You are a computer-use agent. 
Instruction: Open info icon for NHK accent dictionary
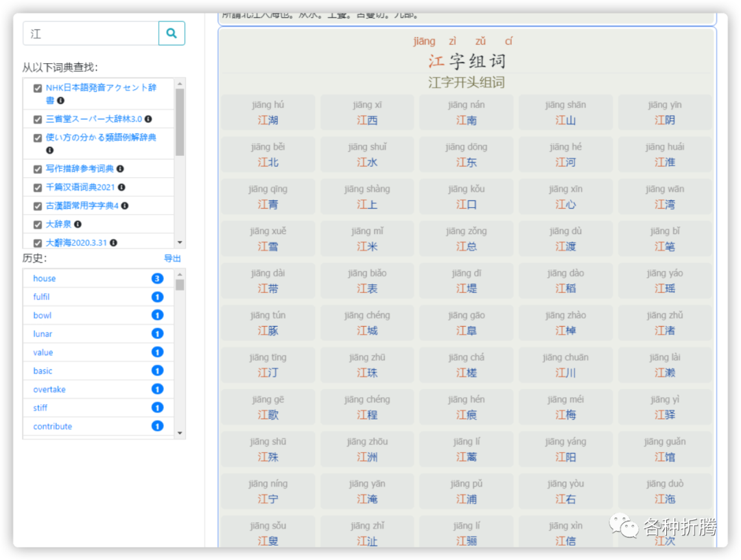[x=60, y=101]
